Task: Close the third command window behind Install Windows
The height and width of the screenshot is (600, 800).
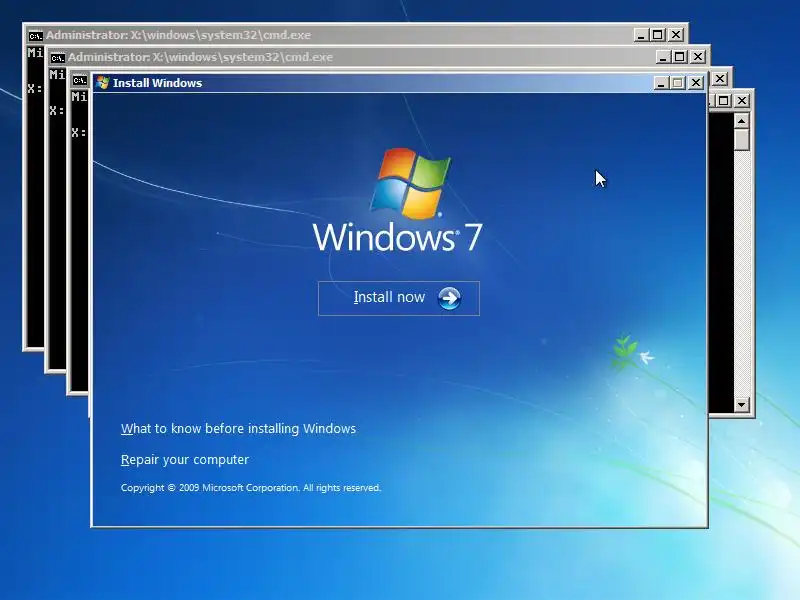Action: 719,79
